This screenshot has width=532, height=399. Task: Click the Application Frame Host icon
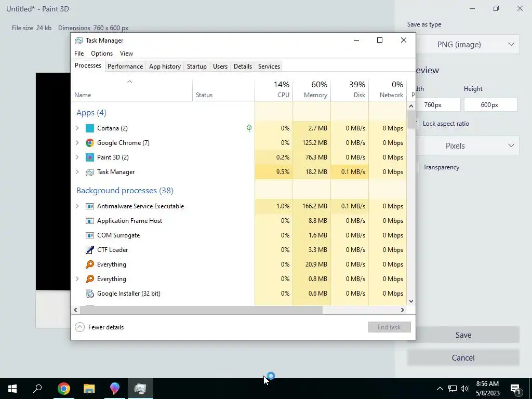point(89,221)
